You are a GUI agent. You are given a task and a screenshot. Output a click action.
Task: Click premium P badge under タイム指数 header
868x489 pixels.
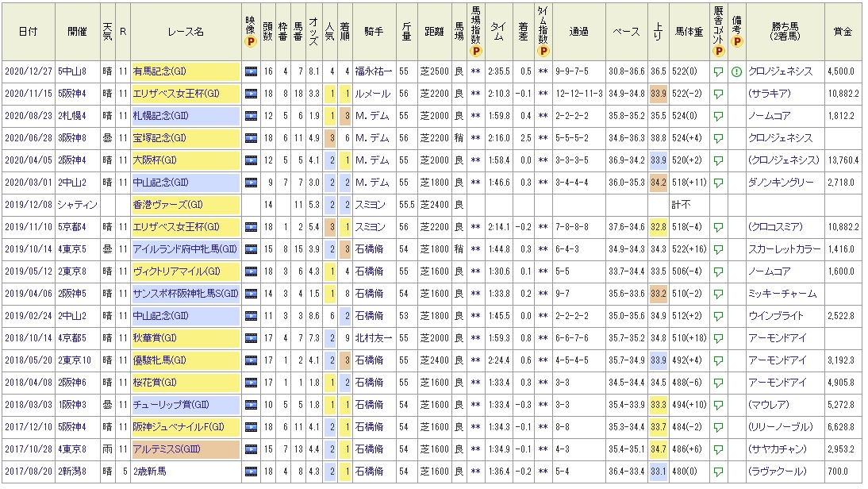pyautogui.click(x=543, y=52)
